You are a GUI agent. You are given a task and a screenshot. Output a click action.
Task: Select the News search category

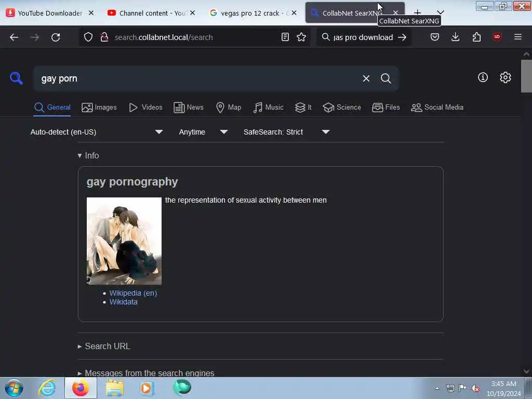click(x=189, y=108)
